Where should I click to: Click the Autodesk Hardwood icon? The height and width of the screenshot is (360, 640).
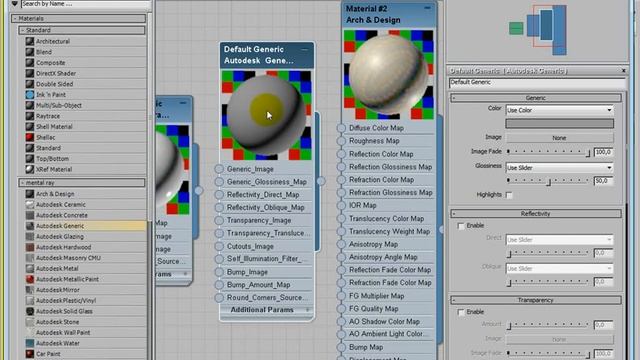[30, 247]
